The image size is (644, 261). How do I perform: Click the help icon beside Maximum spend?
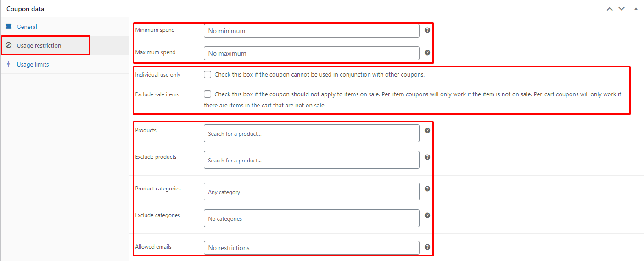pos(427,52)
